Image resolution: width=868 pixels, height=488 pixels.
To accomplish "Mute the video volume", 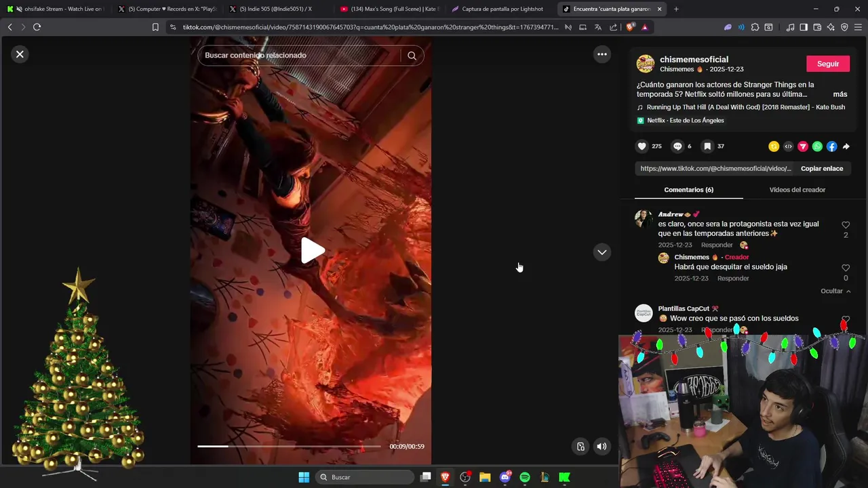I will 601,446.
